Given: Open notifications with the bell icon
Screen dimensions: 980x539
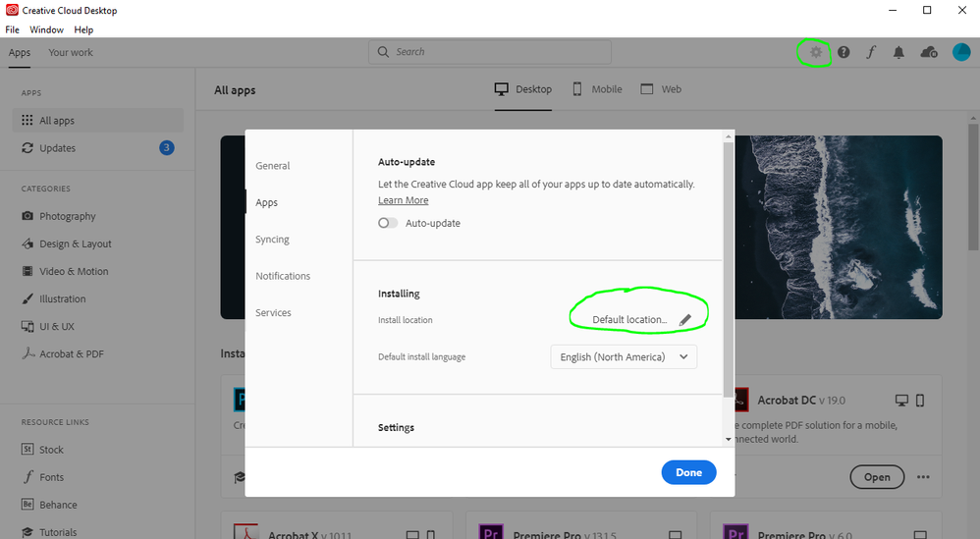Looking at the screenshot, I should (898, 52).
